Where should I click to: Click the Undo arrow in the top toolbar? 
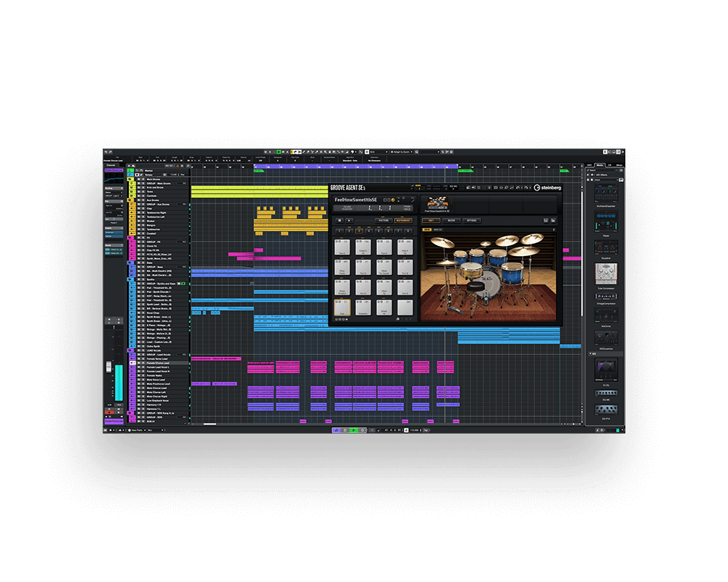[106, 152]
